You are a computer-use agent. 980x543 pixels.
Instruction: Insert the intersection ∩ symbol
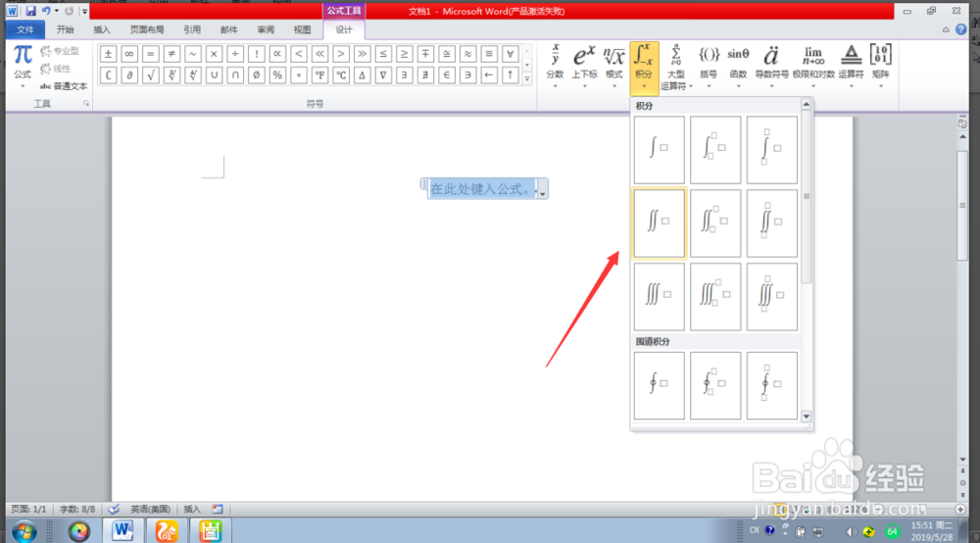pos(235,75)
